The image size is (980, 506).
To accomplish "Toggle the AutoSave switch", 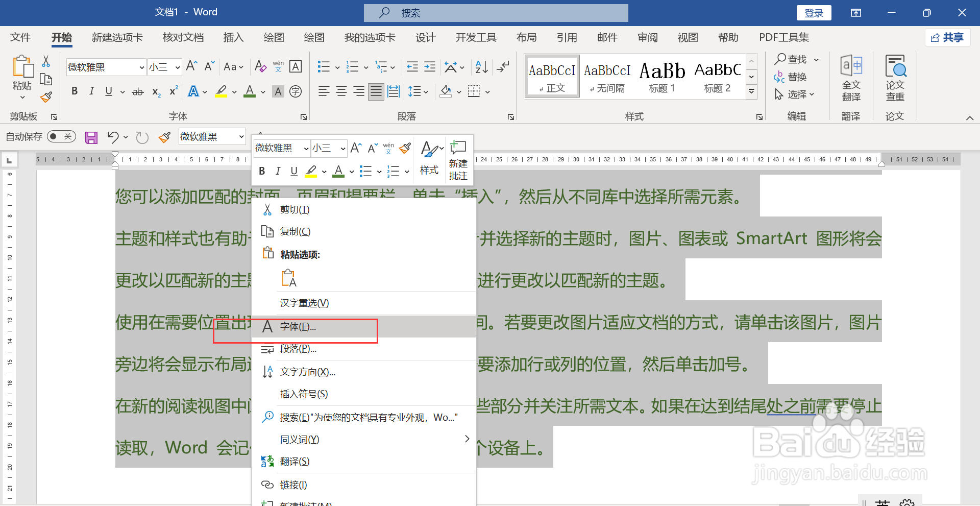I will pyautogui.click(x=61, y=136).
